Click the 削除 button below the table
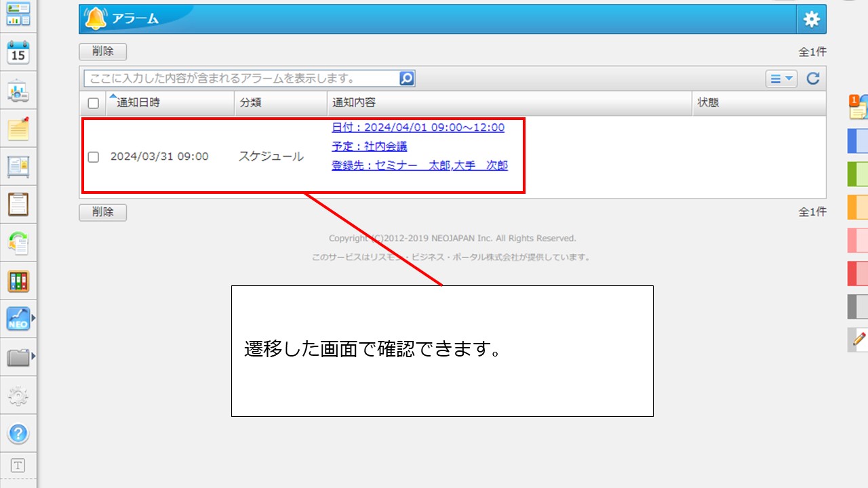The image size is (868, 488). [102, 212]
